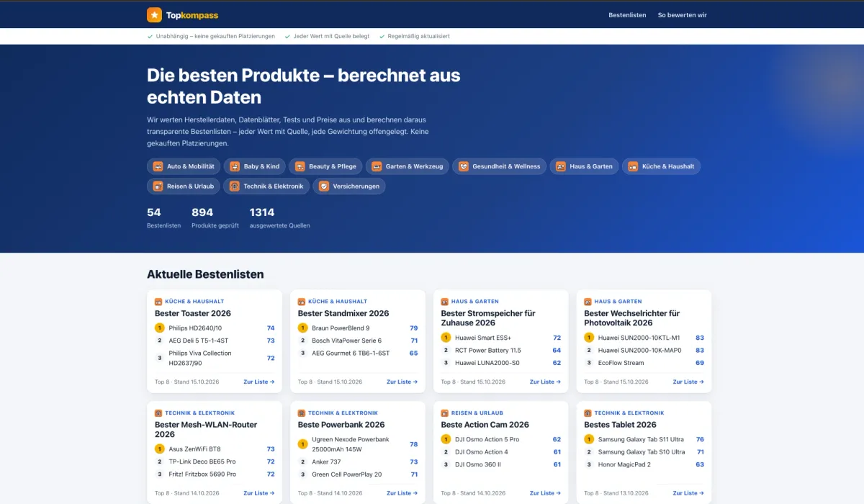Screen dimensions: 864x504
Task: Open Zur Liste link on Bester Toaster card
Action: (259, 382)
